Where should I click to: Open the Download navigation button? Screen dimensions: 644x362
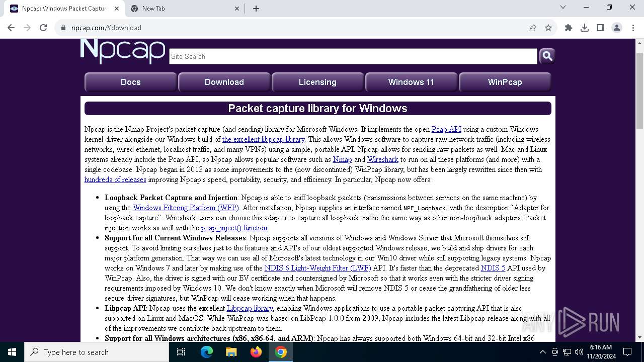point(224,82)
